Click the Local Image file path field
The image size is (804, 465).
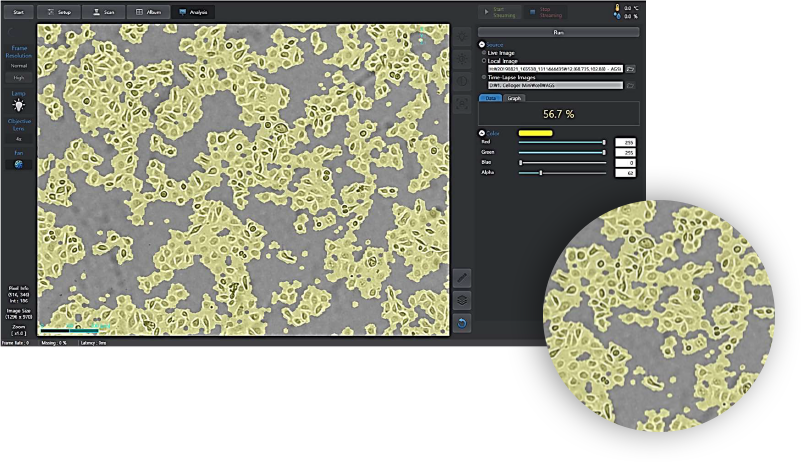[x=555, y=69]
